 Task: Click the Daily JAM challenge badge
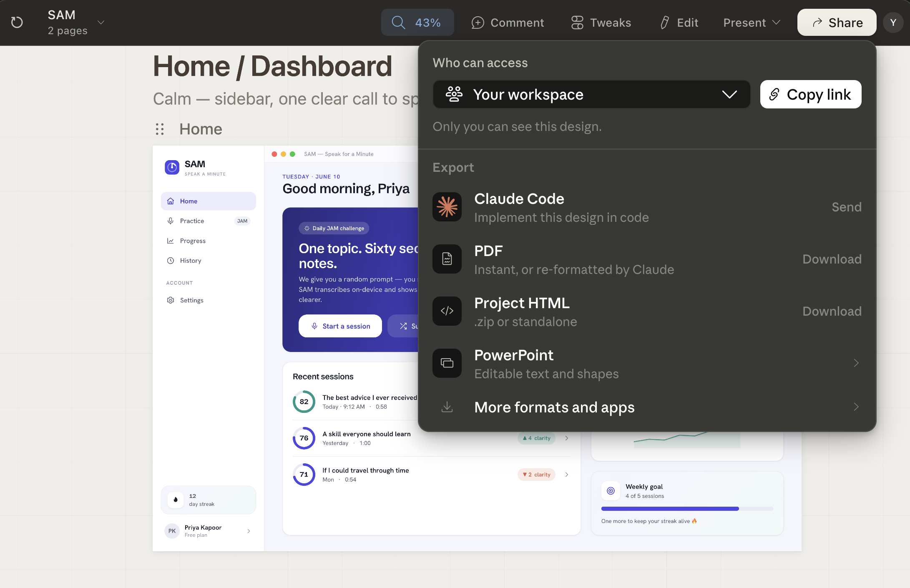coord(334,228)
